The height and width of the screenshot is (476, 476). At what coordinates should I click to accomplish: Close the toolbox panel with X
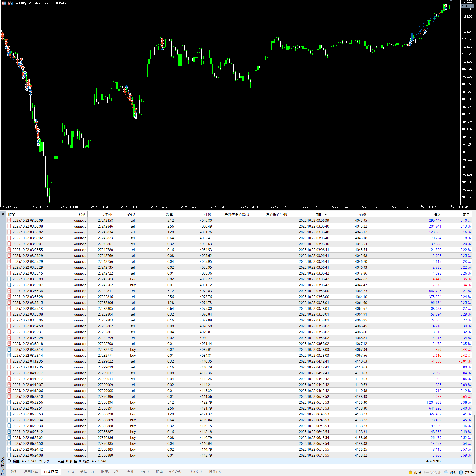pyautogui.click(x=3, y=214)
